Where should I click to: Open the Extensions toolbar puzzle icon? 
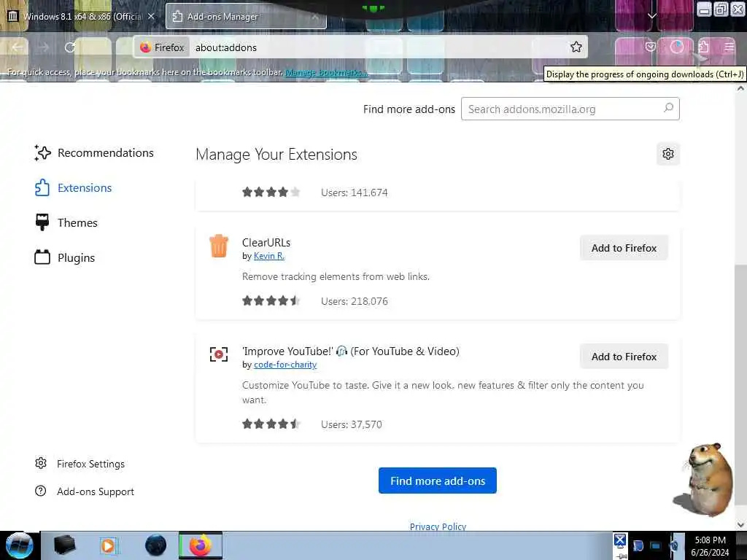(704, 47)
